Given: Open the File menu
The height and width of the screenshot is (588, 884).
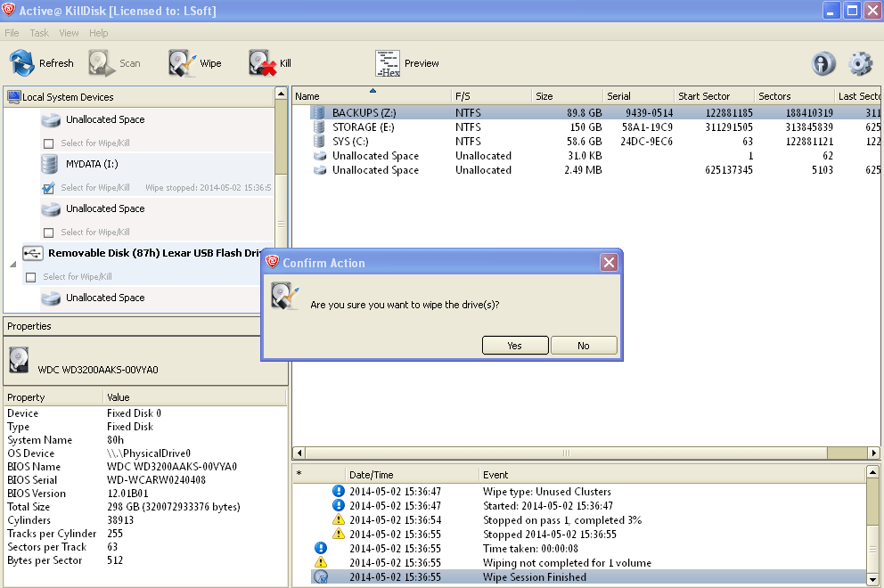Looking at the screenshot, I should click(12, 33).
